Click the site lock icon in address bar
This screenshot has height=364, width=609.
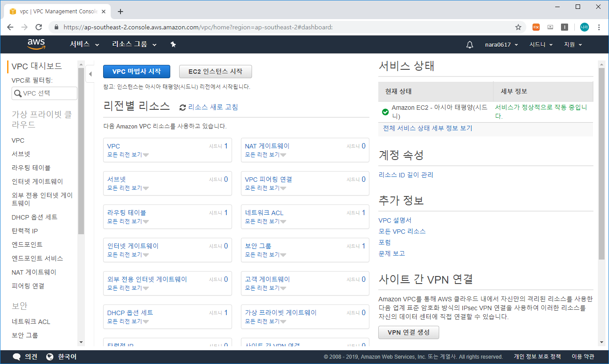tap(56, 27)
